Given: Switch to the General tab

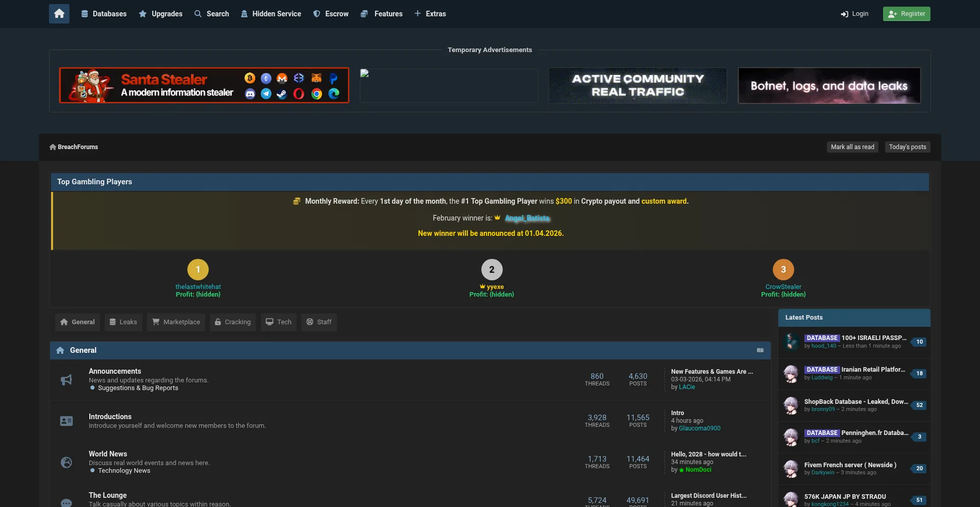Looking at the screenshot, I should coord(78,322).
